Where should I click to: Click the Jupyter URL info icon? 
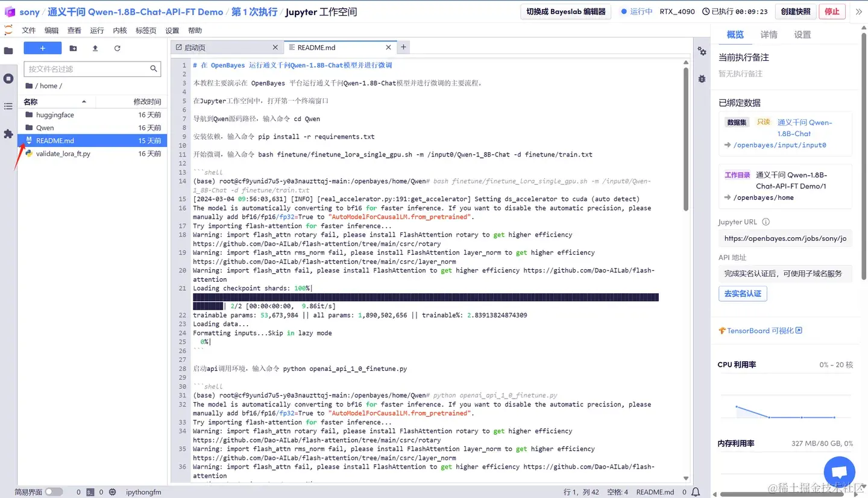tap(766, 222)
